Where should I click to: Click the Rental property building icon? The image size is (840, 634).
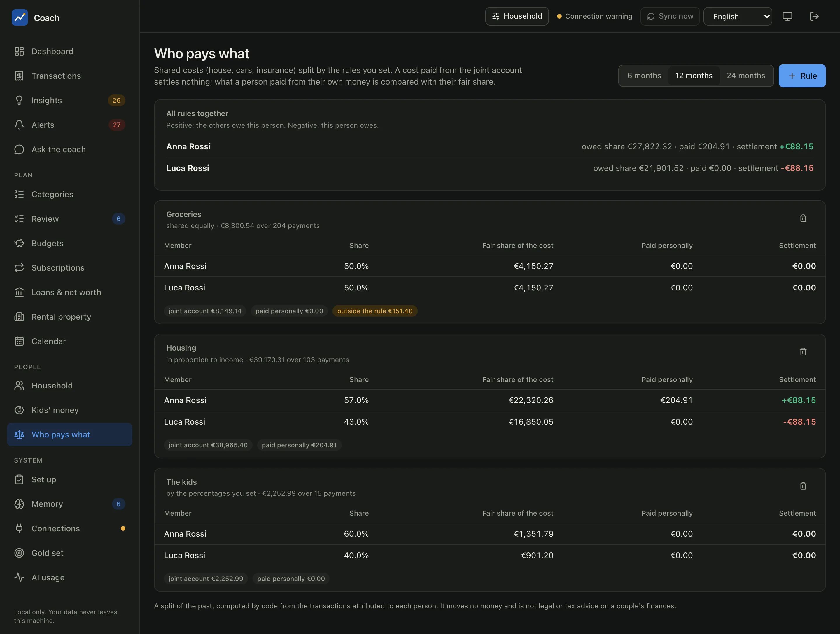coord(19,317)
